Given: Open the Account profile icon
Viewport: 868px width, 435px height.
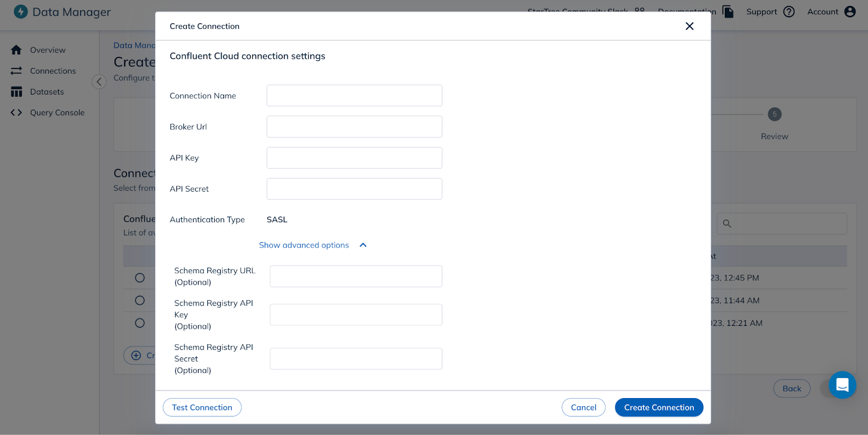Looking at the screenshot, I should click(x=850, y=11).
